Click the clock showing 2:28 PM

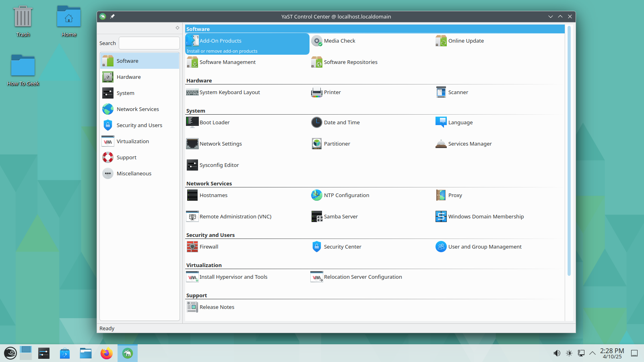coord(612,353)
